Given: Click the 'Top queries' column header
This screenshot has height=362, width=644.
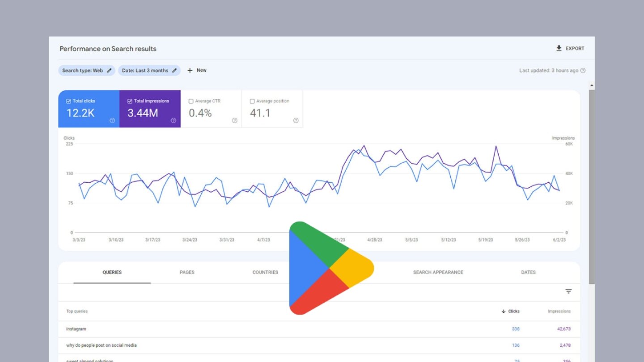Looking at the screenshot, I should click(x=77, y=311).
